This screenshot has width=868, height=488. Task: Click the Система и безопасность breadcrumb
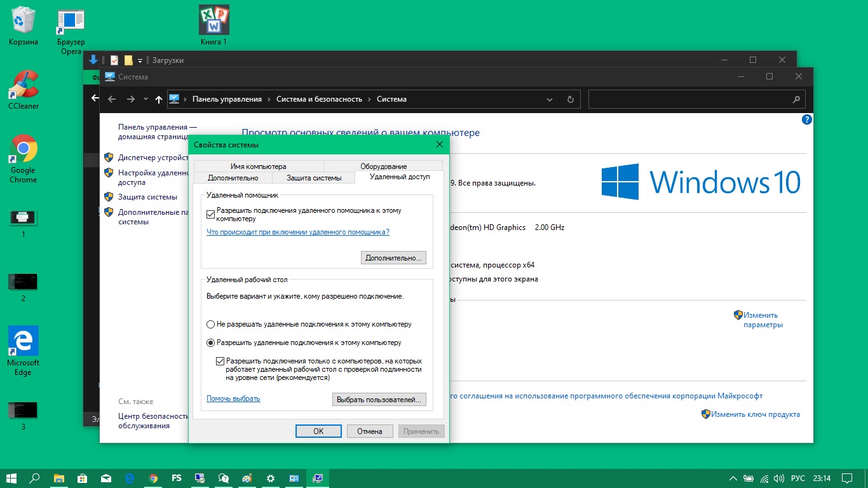(320, 99)
